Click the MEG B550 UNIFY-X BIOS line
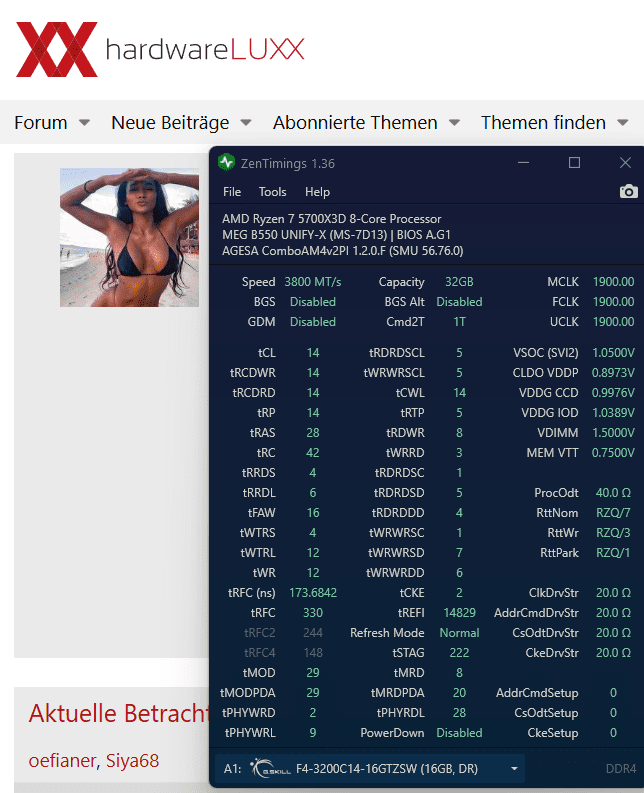644x793 pixels. click(x=336, y=235)
